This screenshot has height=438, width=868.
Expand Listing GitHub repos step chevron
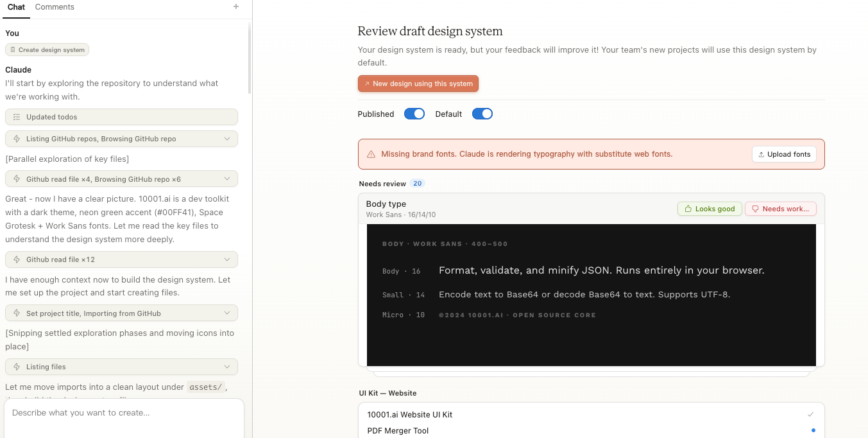(227, 139)
